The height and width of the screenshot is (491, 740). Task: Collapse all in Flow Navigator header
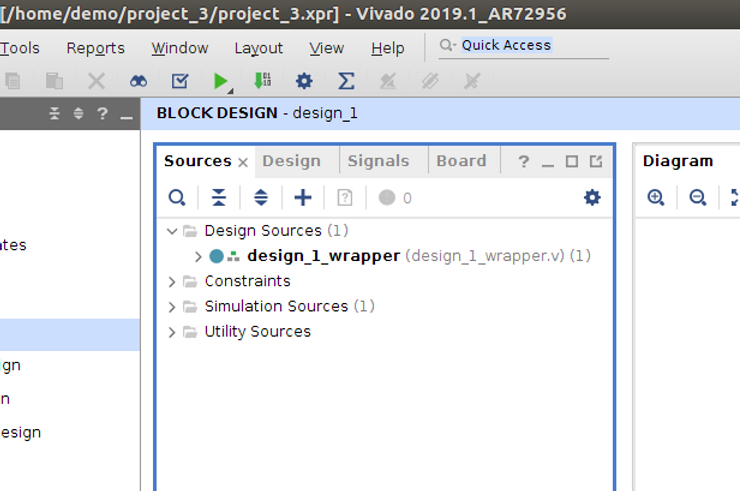(x=55, y=113)
